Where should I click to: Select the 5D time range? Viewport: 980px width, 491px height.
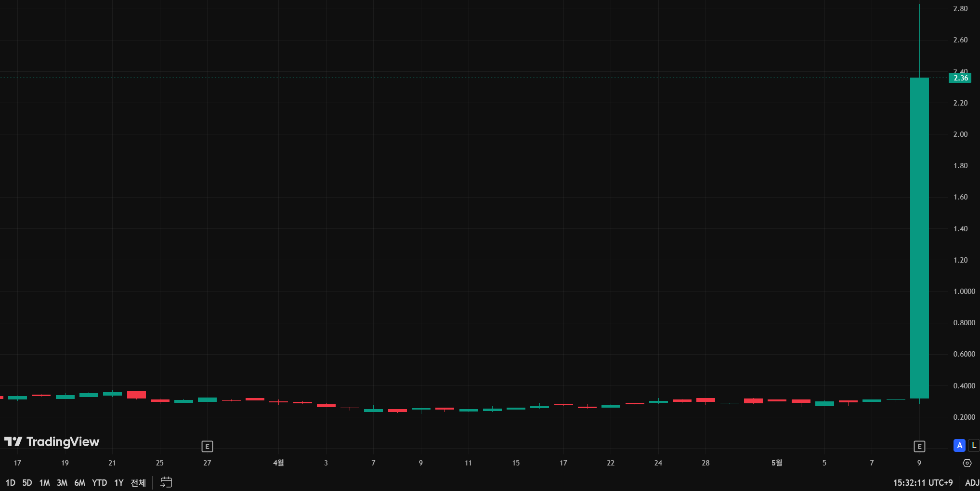[27, 482]
